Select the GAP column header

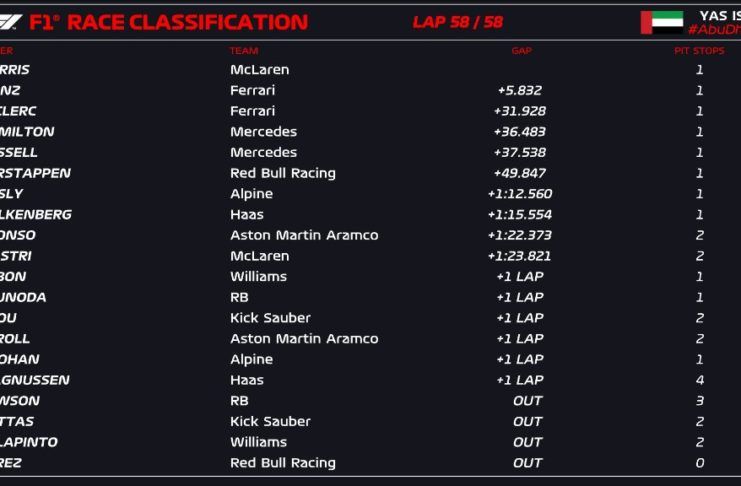click(521, 51)
